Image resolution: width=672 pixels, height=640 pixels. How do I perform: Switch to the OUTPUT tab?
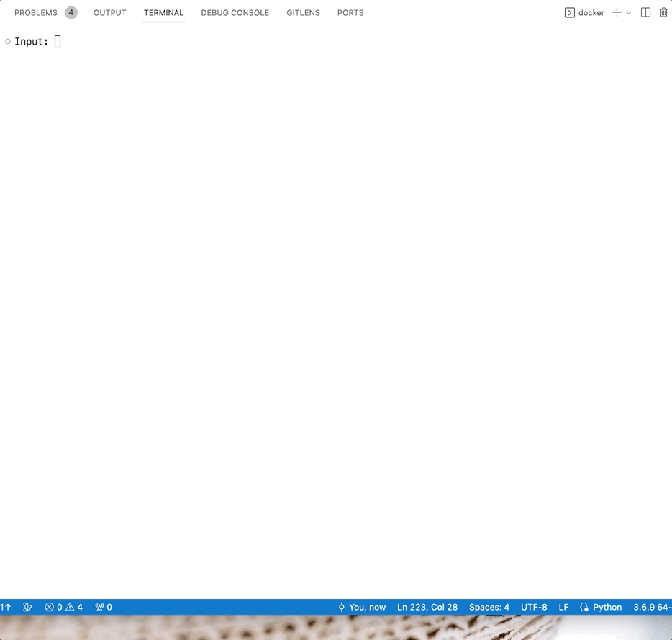click(x=109, y=13)
